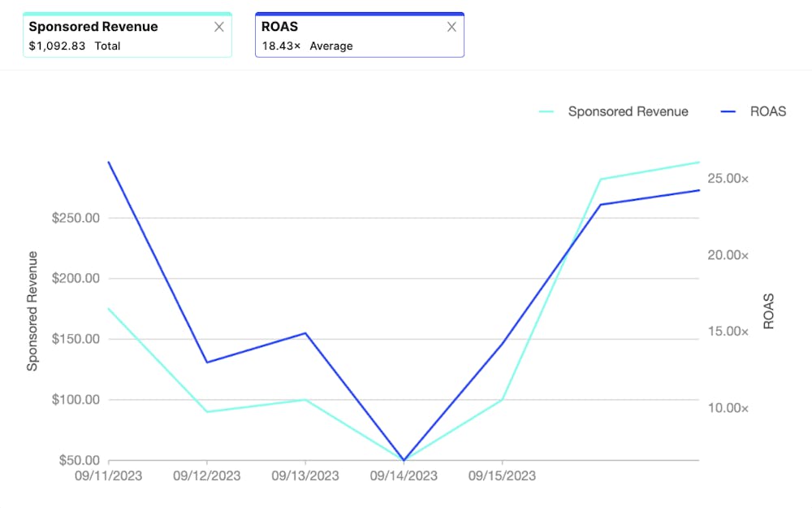Viewport: 812px width, 508px height.
Task: Pick the 09/15/2023 date on the axis
Action: pyautogui.click(x=502, y=475)
